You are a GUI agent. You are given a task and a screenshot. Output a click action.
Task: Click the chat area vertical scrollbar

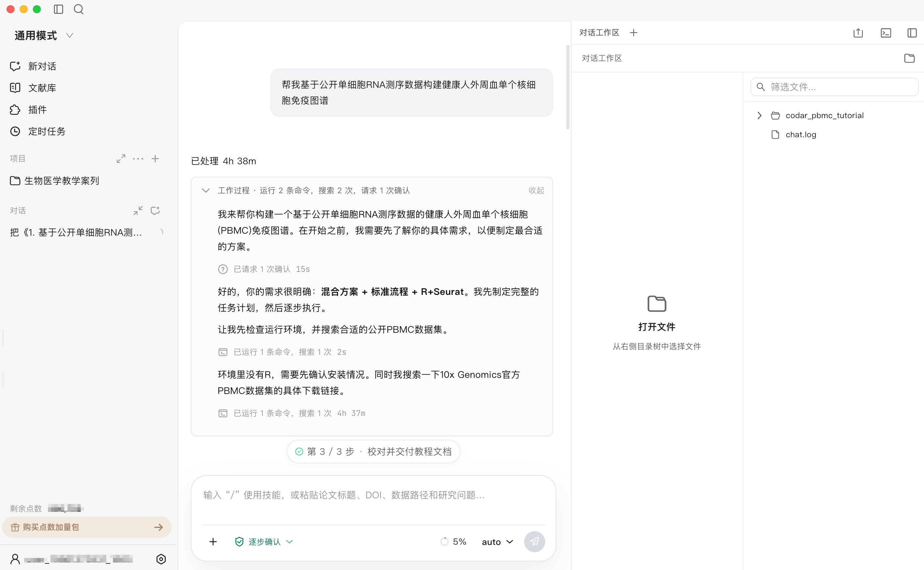tap(568, 88)
